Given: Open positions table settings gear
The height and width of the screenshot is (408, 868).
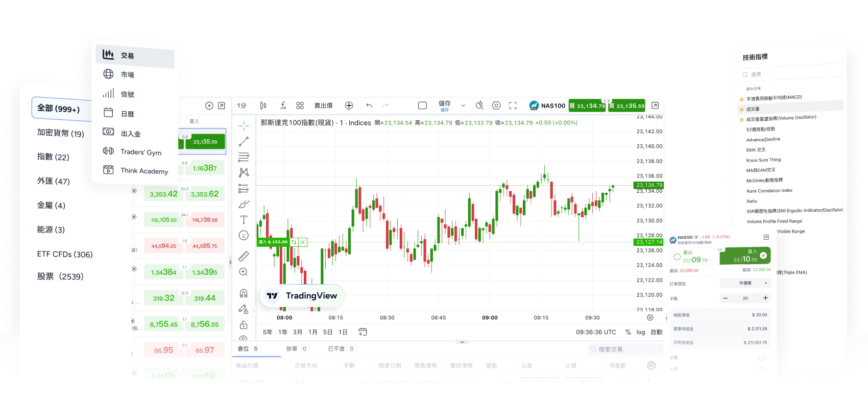Looking at the screenshot, I should (652, 365).
